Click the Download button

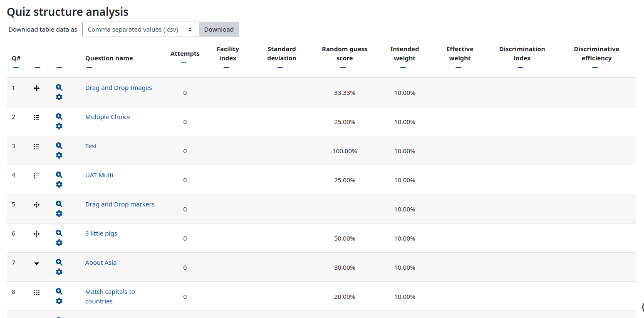point(219,30)
